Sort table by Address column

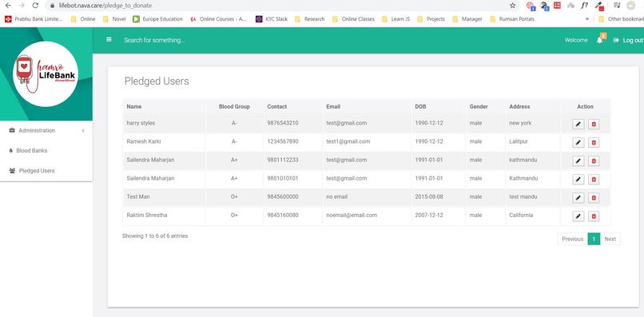pyautogui.click(x=533, y=106)
